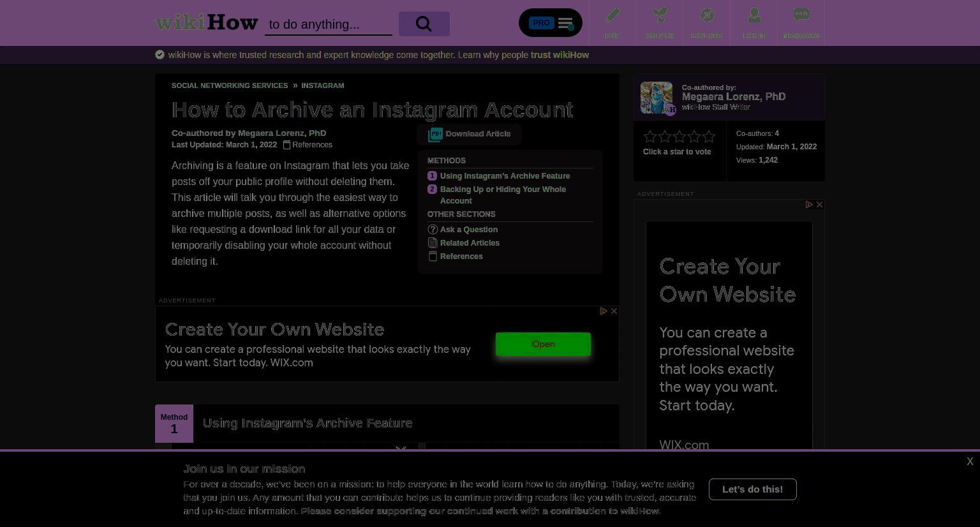The image size is (980, 527).
Task: Click the third rating star
Action: [679, 137]
